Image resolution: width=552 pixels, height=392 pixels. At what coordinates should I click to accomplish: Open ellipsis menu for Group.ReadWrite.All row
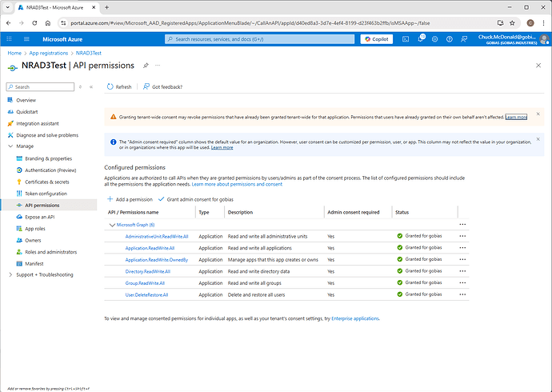[462, 282]
